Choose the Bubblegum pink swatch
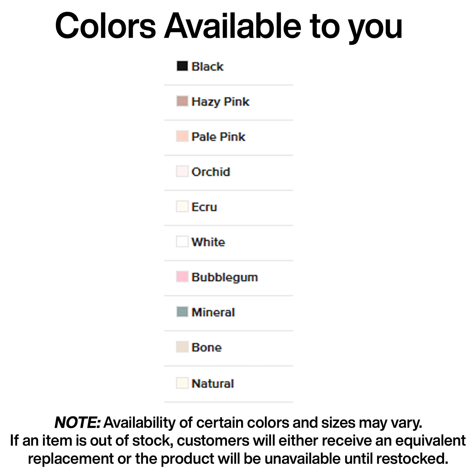Image resolution: width=476 pixels, height=476 pixels. [182, 277]
